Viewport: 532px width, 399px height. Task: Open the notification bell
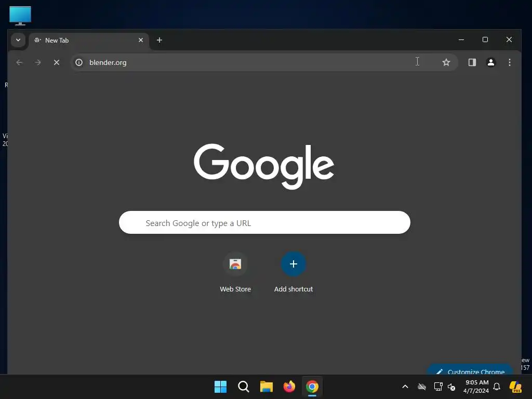pos(496,387)
